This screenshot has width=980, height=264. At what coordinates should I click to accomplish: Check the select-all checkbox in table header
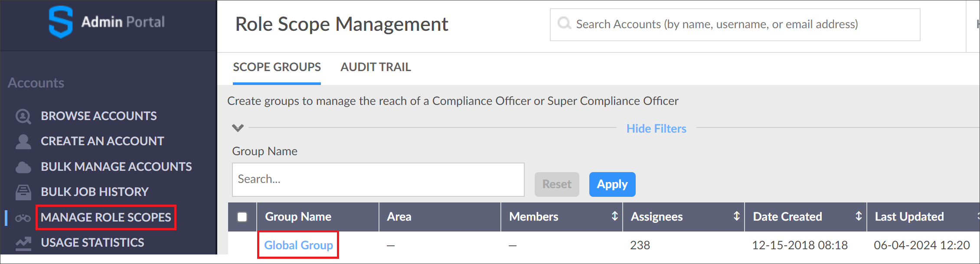click(x=242, y=217)
